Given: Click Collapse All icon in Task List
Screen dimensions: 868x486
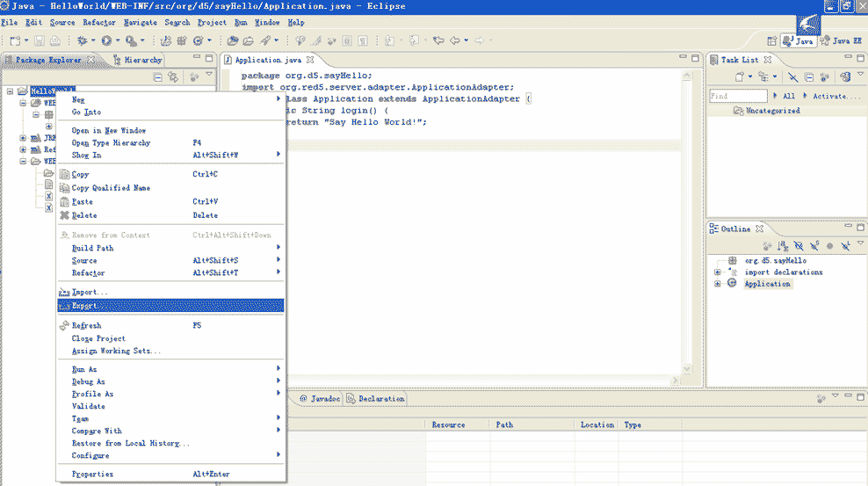Looking at the screenshot, I should [x=809, y=77].
